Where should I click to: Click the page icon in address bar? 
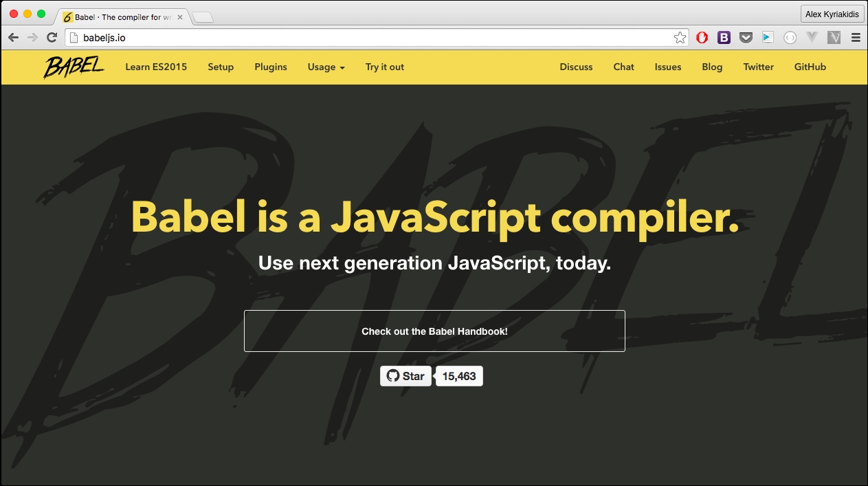pyautogui.click(x=75, y=38)
